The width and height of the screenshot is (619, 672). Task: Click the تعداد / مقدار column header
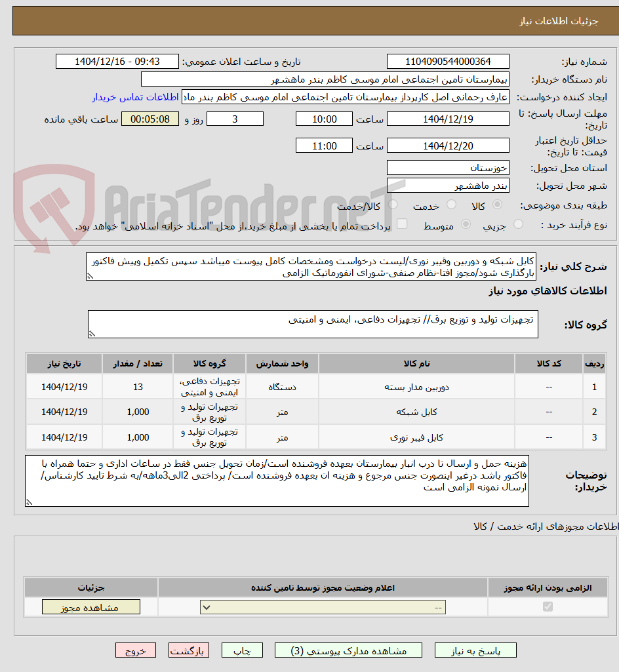click(x=138, y=363)
